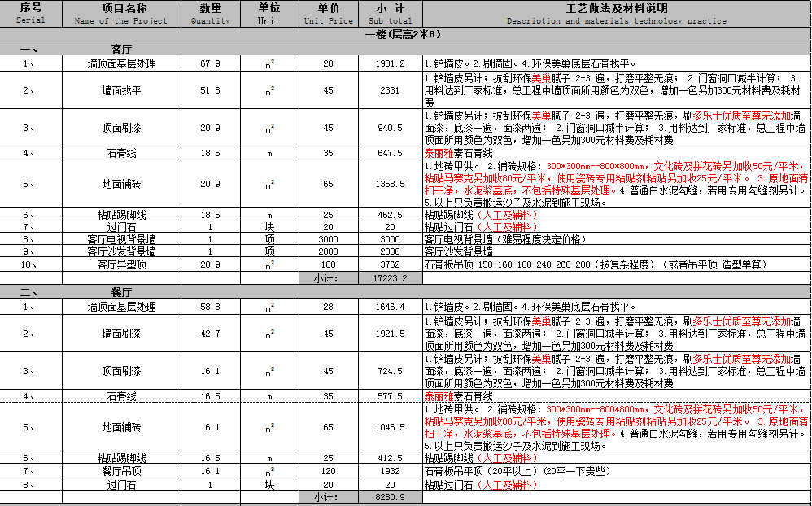Viewport: 812px width, 506px height.
Task: Select the 940.5 sub-total cell
Action: pos(390,128)
